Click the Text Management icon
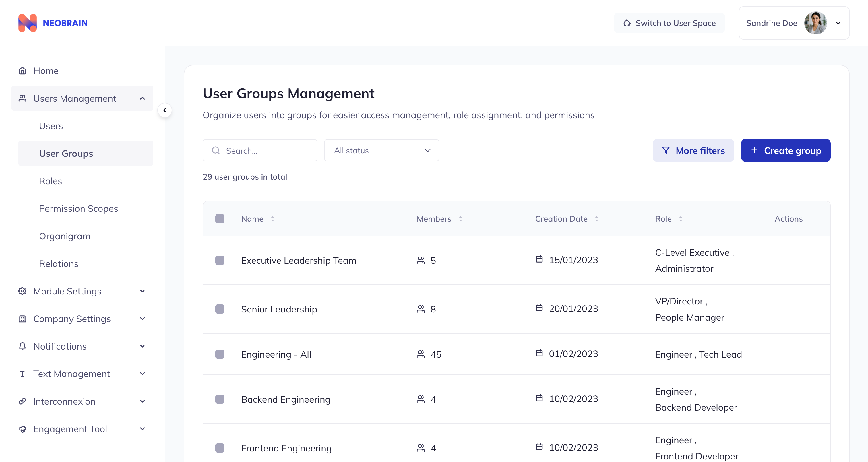 [x=22, y=374]
